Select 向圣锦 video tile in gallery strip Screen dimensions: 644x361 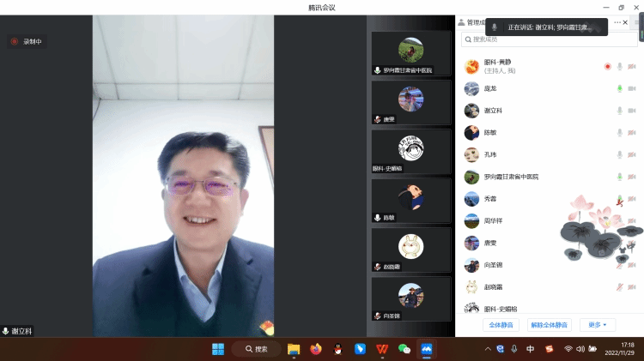pyautogui.click(x=411, y=299)
